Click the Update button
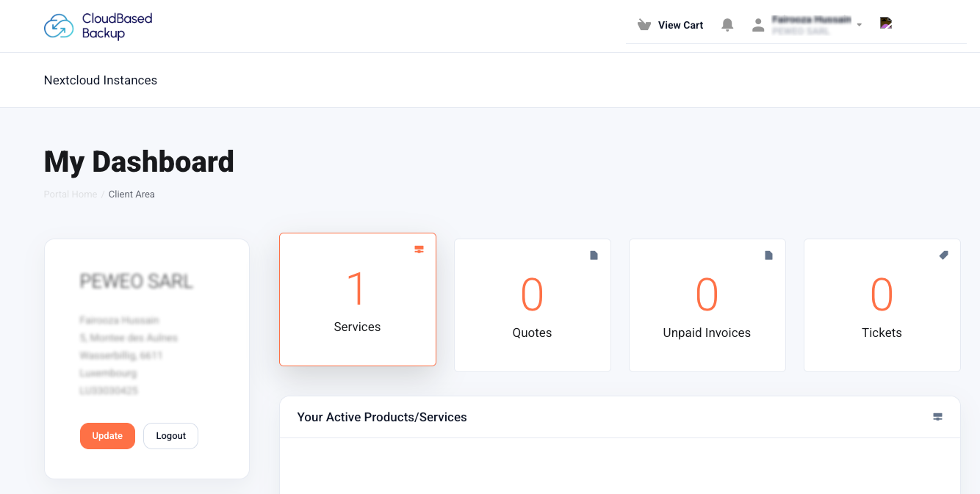This screenshot has height=494, width=980. (107, 435)
